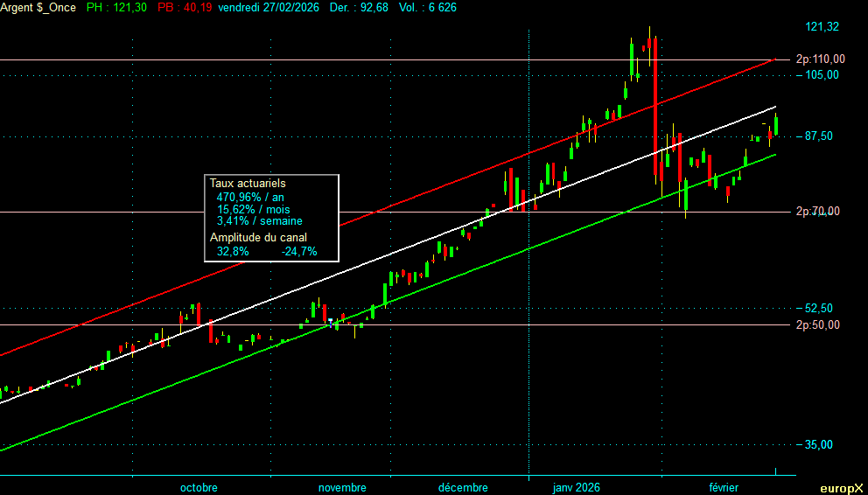Click the 2p:110,00 price level label
Screen dimensions: 868x495
(820, 59)
